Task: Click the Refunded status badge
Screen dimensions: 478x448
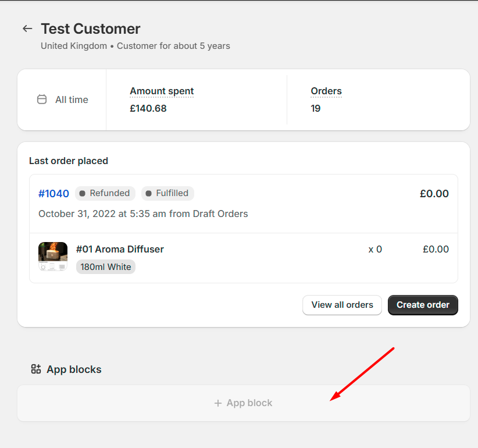Action: (105, 193)
